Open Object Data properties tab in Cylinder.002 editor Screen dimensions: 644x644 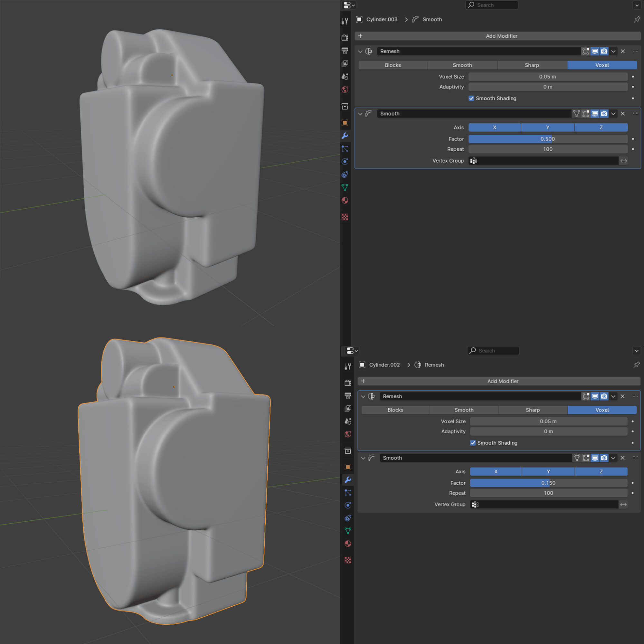tap(348, 531)
